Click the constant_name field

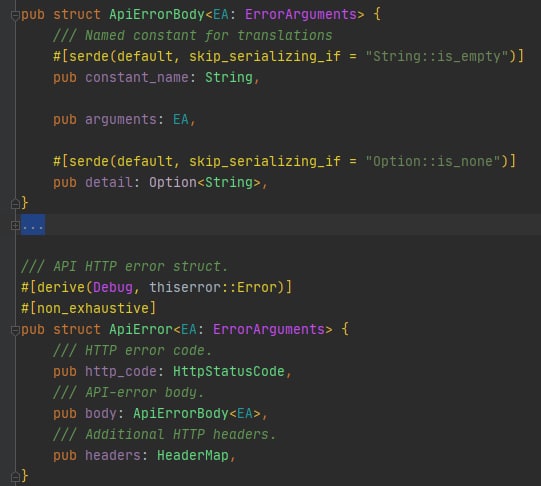[137, 78]
